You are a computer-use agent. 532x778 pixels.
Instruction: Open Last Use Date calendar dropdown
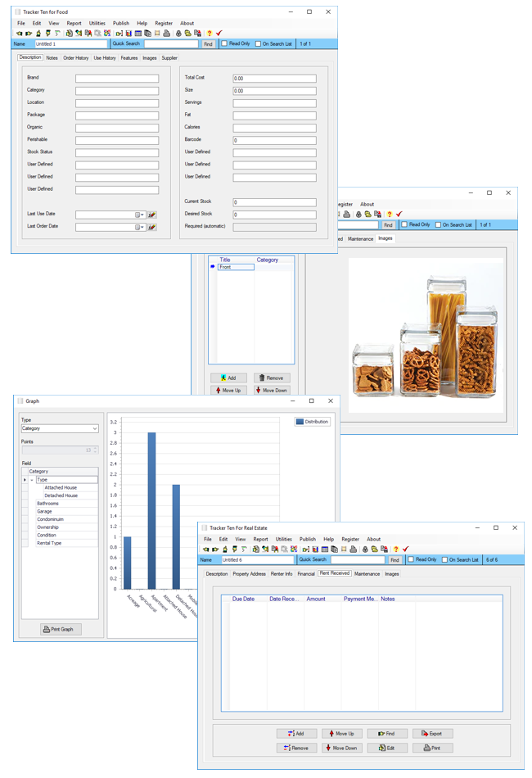[x=140, y=215]
